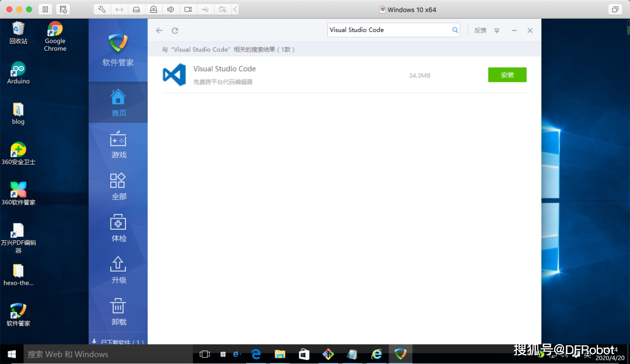This screenshot has height=364, width=630.
Task: Click the VM snapshot toolbar button
Action: [62, 9]
